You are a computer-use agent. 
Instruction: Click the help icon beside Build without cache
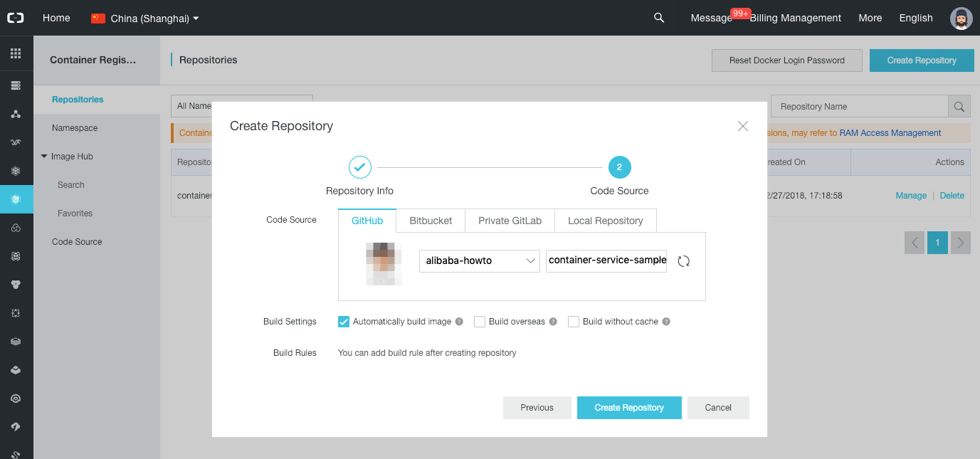pyautogui.click(x=666, y=322)
